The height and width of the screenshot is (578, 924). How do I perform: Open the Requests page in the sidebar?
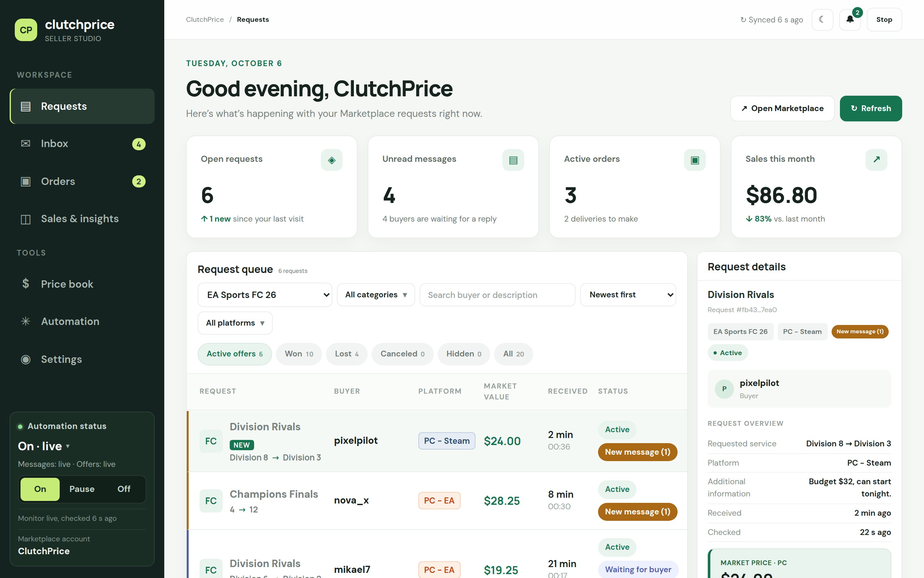82,106
